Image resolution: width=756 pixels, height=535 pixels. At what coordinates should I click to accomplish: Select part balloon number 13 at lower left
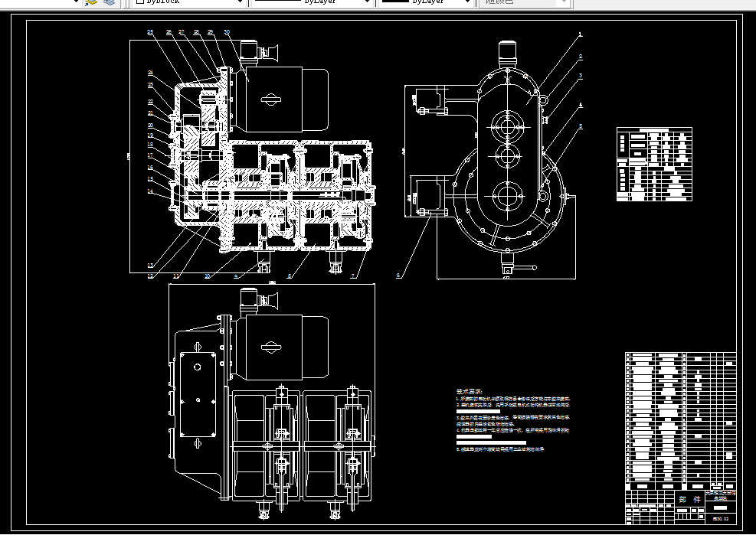150,266
